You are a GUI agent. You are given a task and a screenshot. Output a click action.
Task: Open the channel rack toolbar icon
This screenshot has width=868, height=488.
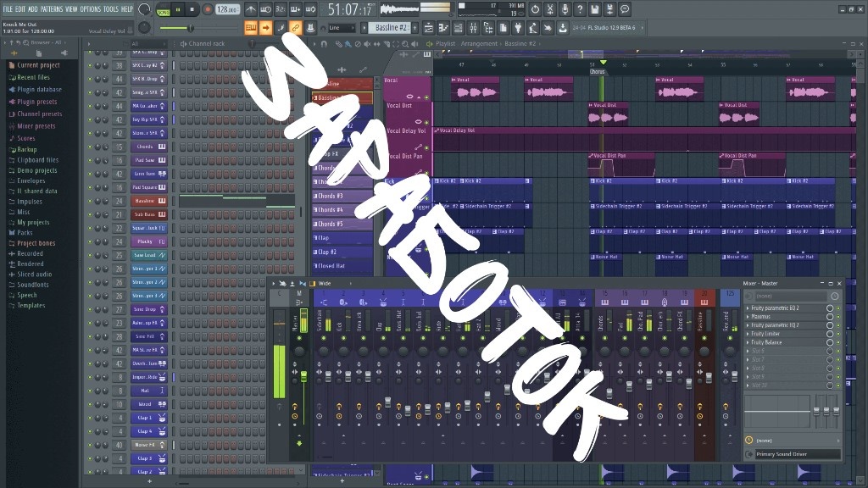pos(459,28)
